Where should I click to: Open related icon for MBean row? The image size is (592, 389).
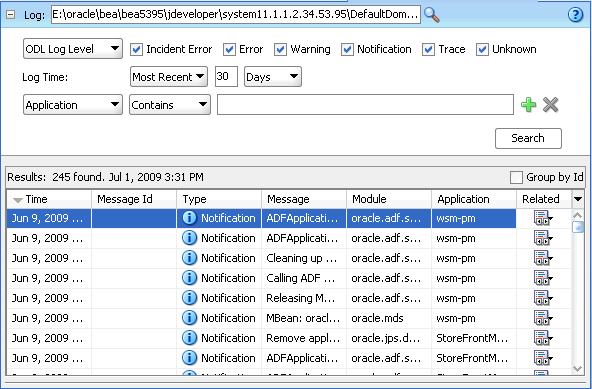pos(543,318)
